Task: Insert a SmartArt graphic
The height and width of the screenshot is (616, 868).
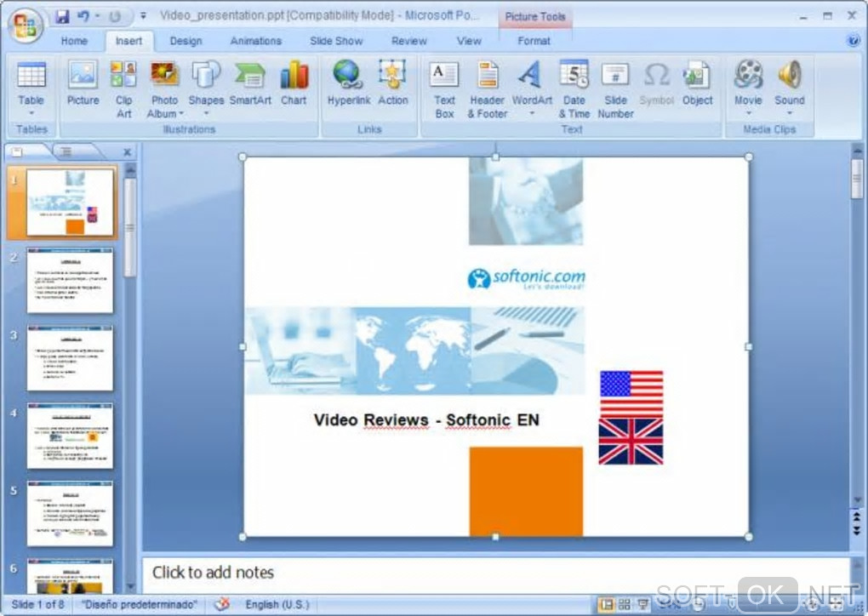Action: [x=250, y=83]
